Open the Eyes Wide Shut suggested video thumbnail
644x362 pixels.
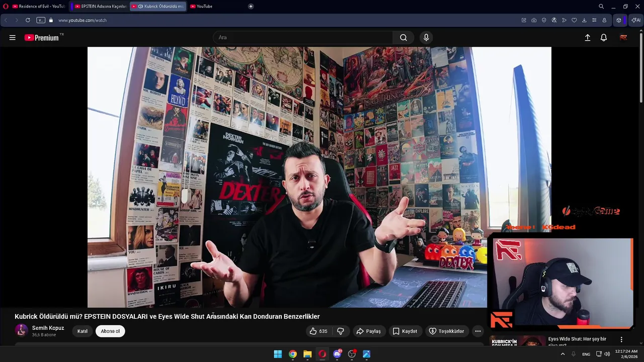(518, 340)
